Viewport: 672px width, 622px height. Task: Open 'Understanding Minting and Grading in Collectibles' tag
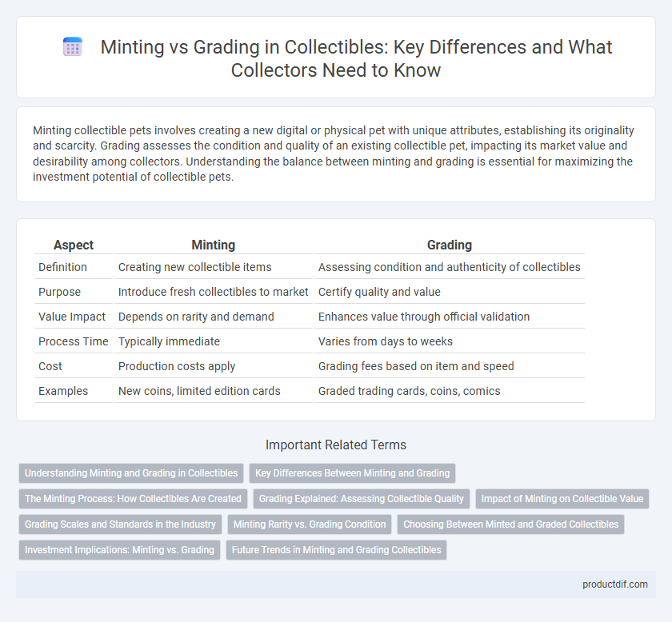(131, 473)
